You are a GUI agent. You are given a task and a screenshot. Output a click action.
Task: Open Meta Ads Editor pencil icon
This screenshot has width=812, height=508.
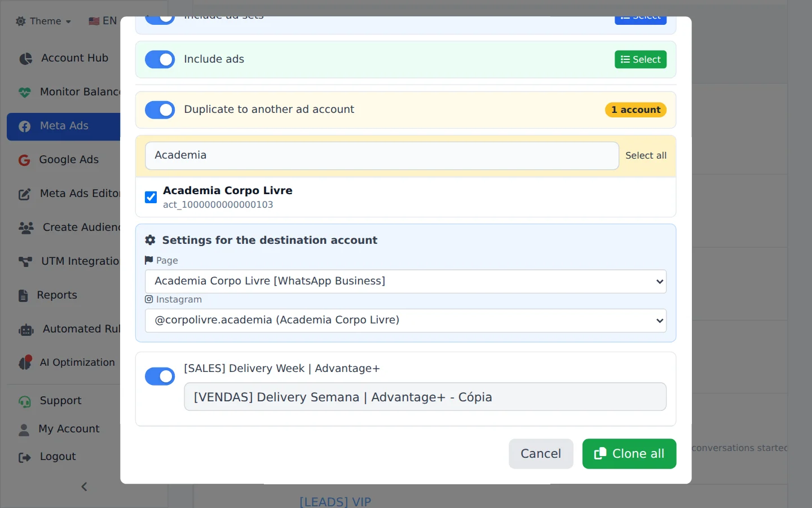(x=25, y=194)
